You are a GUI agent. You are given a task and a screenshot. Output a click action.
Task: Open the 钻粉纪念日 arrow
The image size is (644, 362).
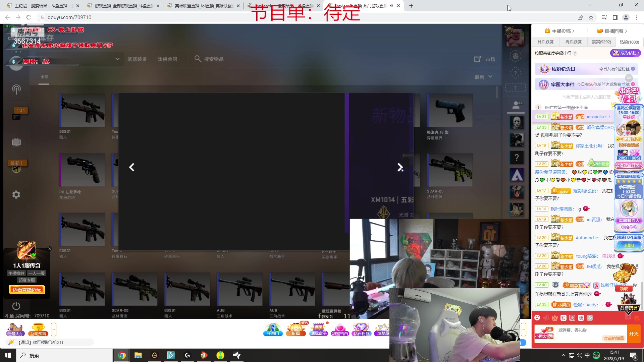[x=633, y=69]
